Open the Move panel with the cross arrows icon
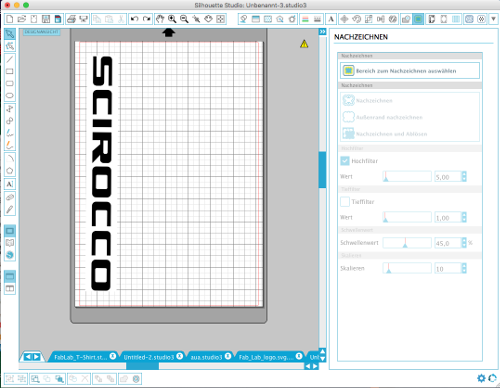 click(x=344, y=19)
